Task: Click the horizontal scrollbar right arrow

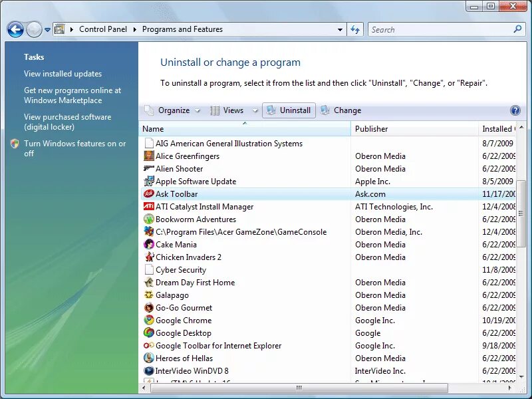Action: pos(510,388)
